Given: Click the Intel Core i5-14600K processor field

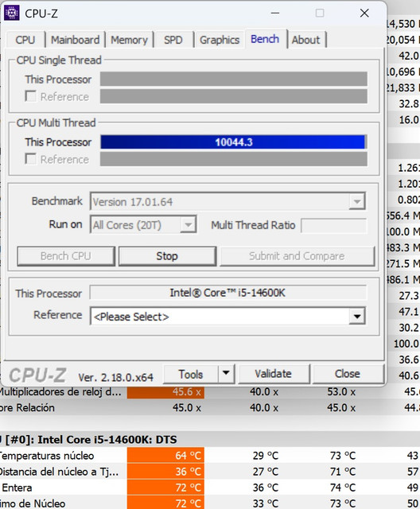Looking at the screenshot, I should click(x=228, y=293).
